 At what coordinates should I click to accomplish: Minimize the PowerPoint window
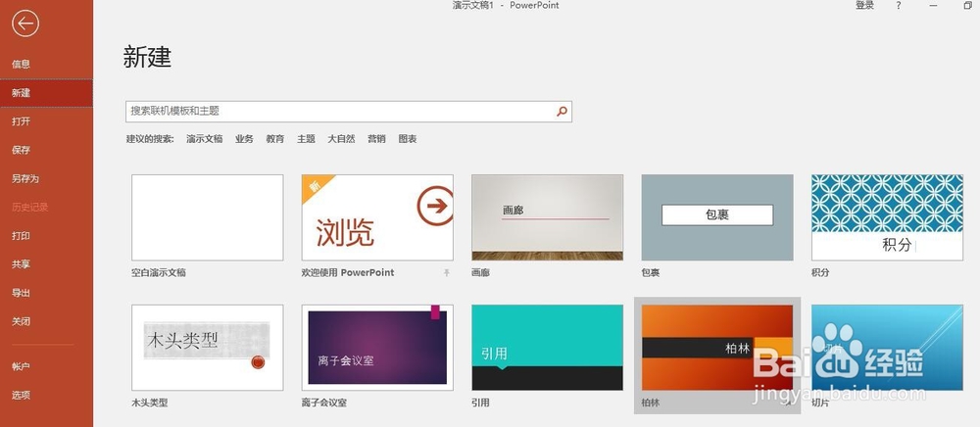pos(934,6)
